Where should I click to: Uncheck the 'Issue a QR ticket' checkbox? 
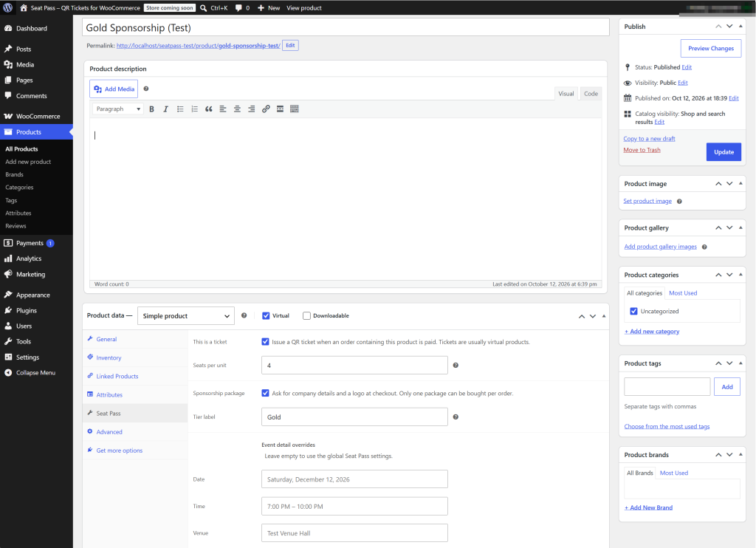click(x=265, y=342)
